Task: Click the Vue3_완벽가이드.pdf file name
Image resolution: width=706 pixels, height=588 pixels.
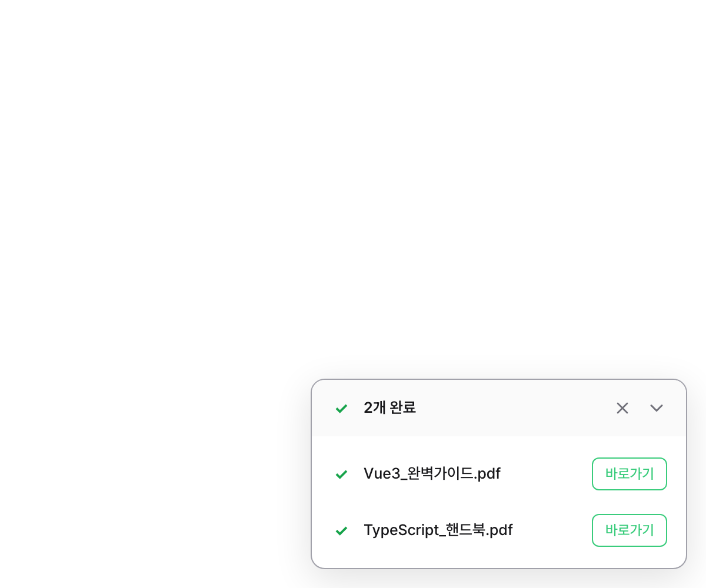Action: [x=432, y=474]
